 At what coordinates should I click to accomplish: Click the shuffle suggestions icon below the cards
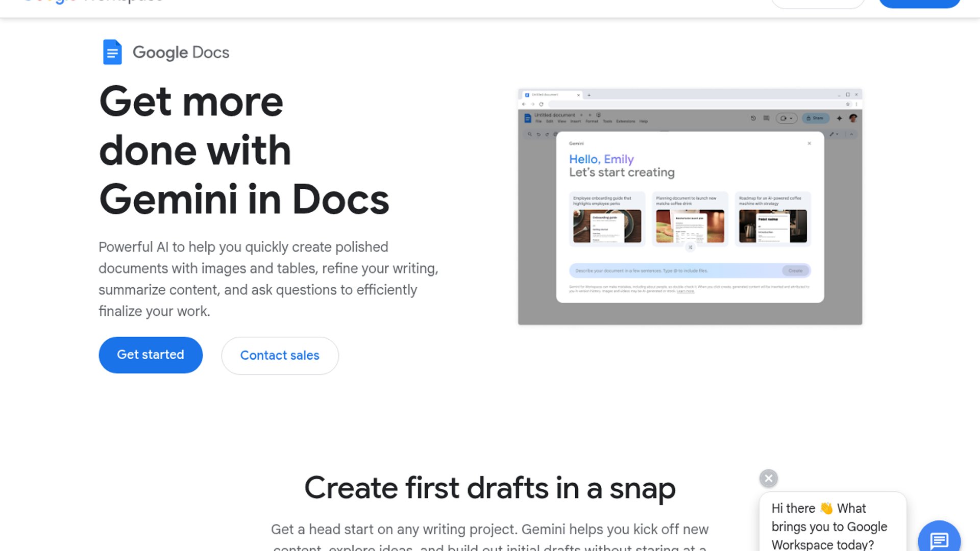coord(690,247)
